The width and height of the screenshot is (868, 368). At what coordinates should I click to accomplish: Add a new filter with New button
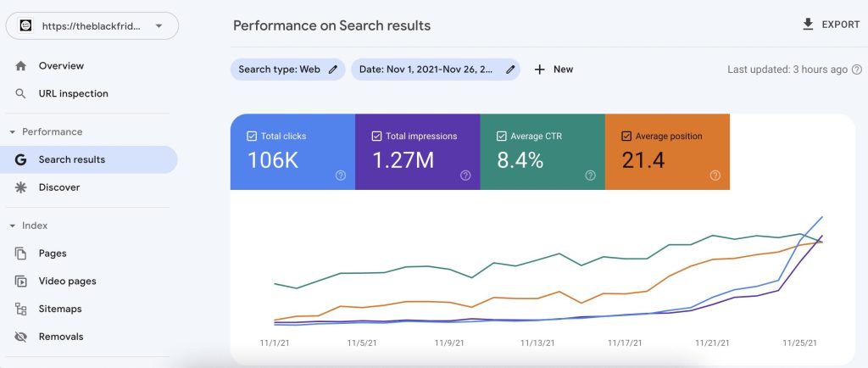pyautogui.click(x=554, y=70)
